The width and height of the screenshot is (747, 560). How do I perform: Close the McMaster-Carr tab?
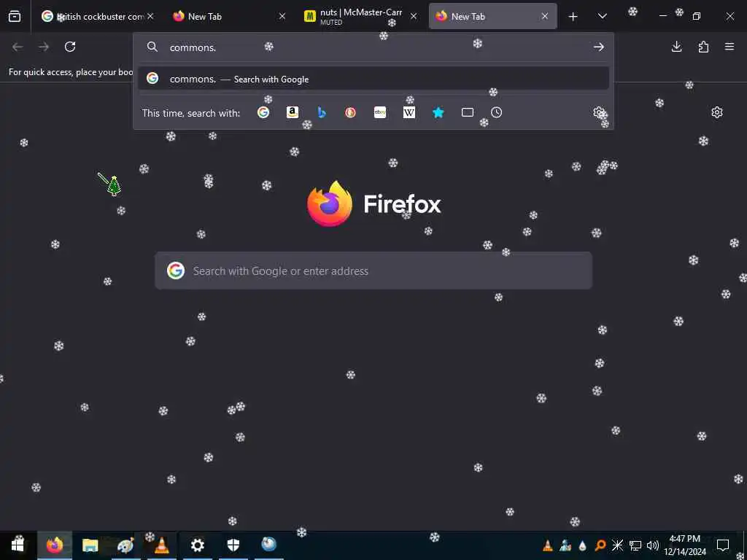(x=414, y=16)
